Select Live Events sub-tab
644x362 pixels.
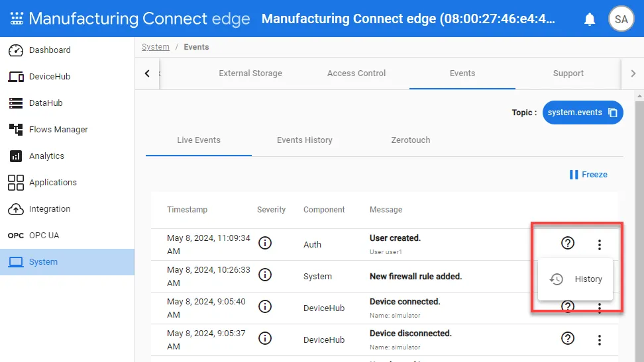click(199, 140)
